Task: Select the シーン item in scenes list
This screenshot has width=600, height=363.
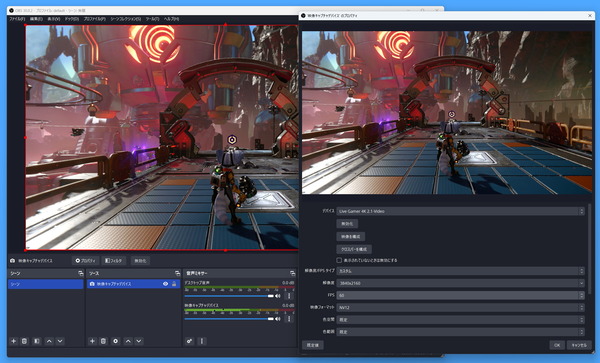Action: [46, 284]
